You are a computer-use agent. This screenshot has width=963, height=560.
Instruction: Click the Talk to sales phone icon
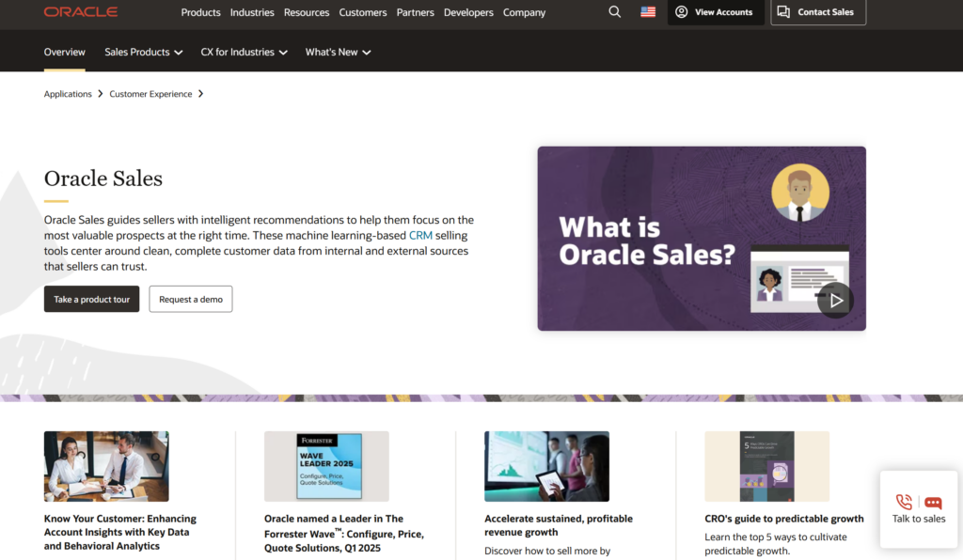904,502
